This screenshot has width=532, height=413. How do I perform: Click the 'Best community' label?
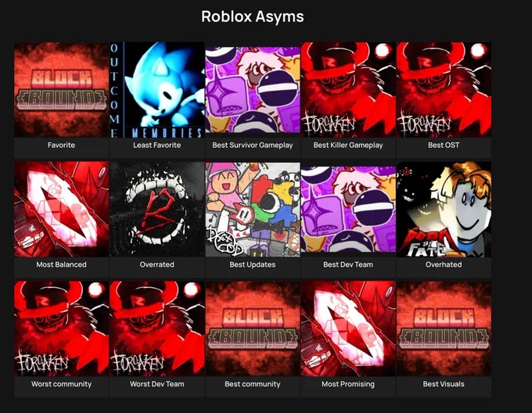click(253, 384)
